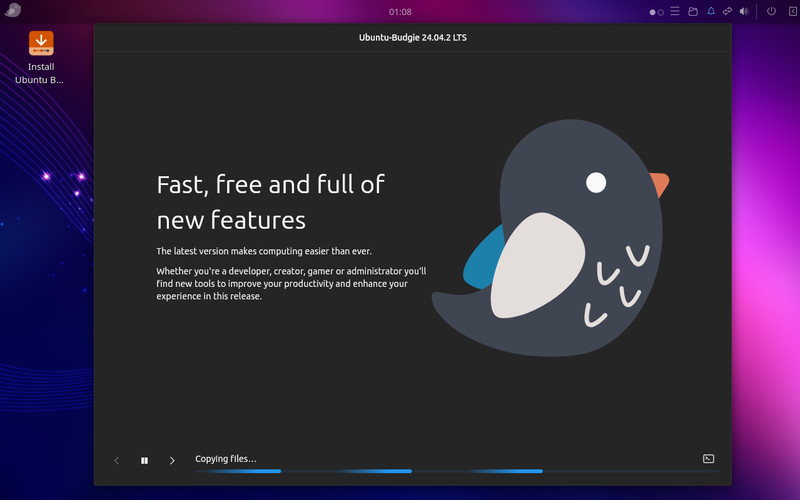
Task: Advance to the next installer slide
Action: click(x=172, y=461)
